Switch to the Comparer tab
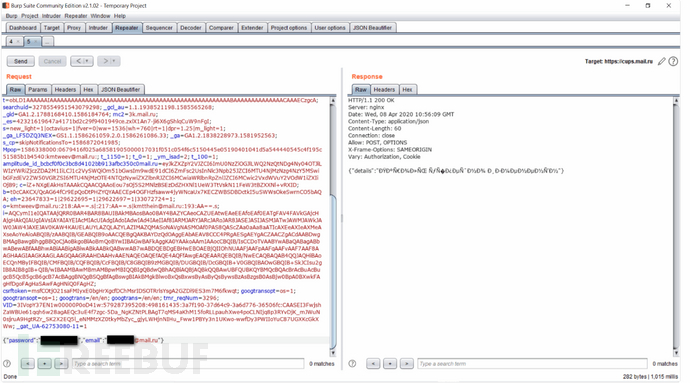The width and height of the screenshot is (690, 383). coord(221,28)
